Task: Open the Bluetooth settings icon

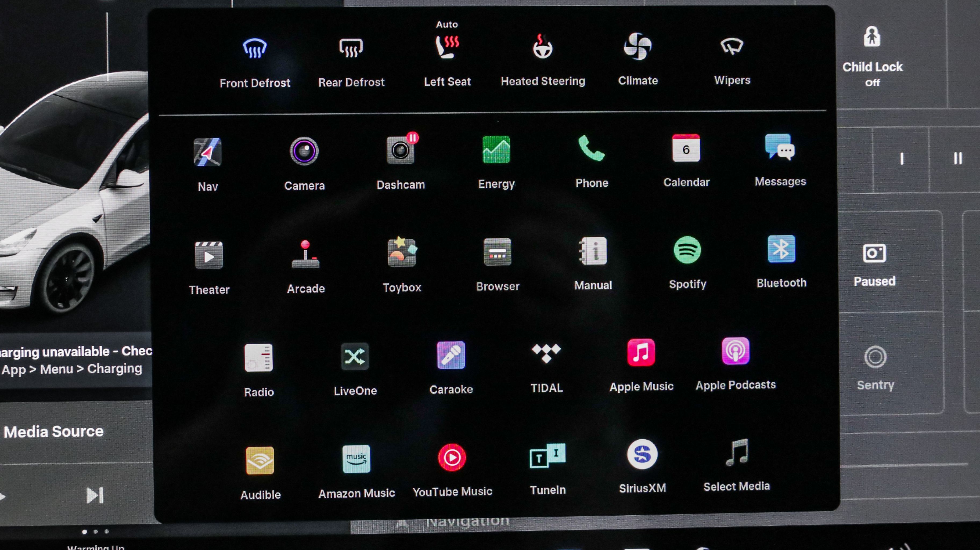Action: 781,249
